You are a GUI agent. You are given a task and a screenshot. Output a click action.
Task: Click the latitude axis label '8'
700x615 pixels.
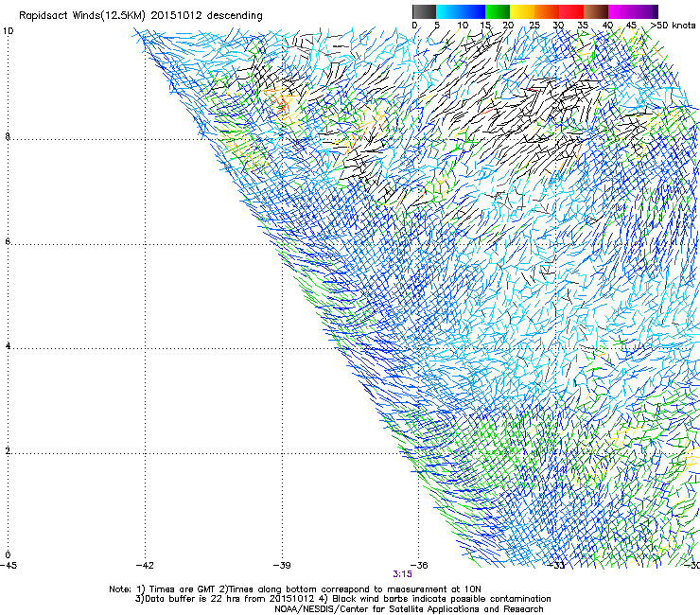point(8,136)
